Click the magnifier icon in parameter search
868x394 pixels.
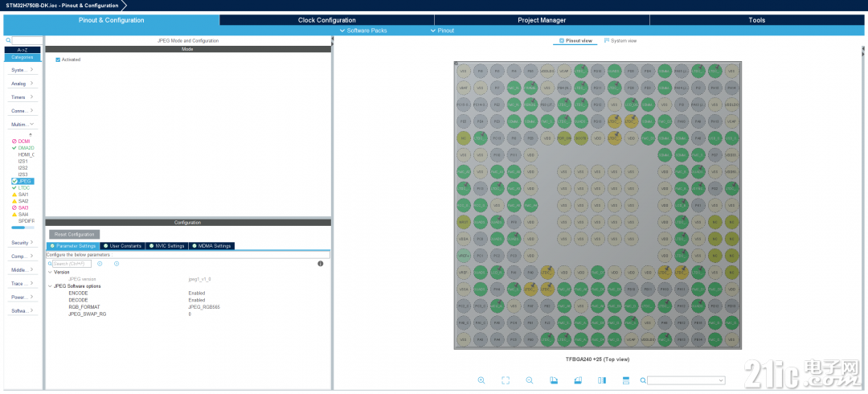pyautogui.click(x=50, y=264)
